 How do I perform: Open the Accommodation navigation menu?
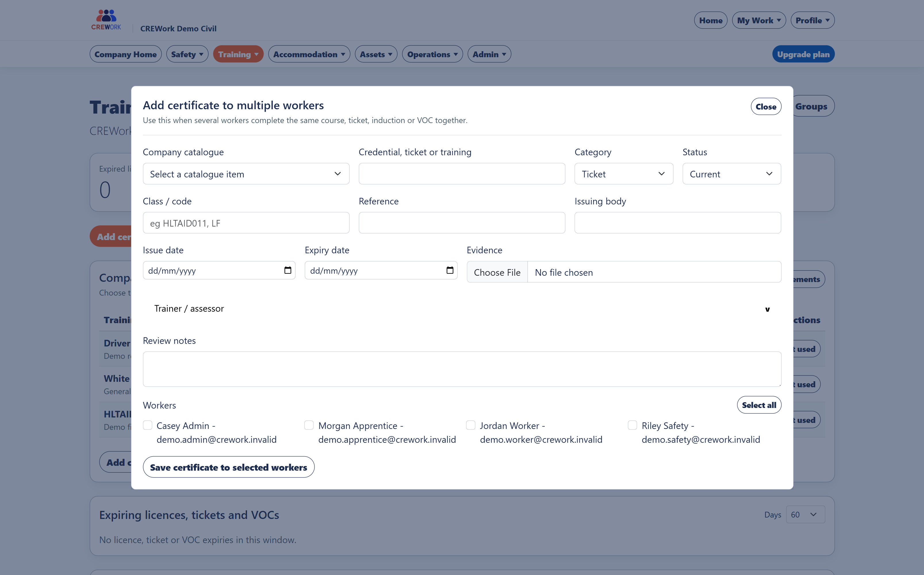pyautogui.click(x=309, y=54)
